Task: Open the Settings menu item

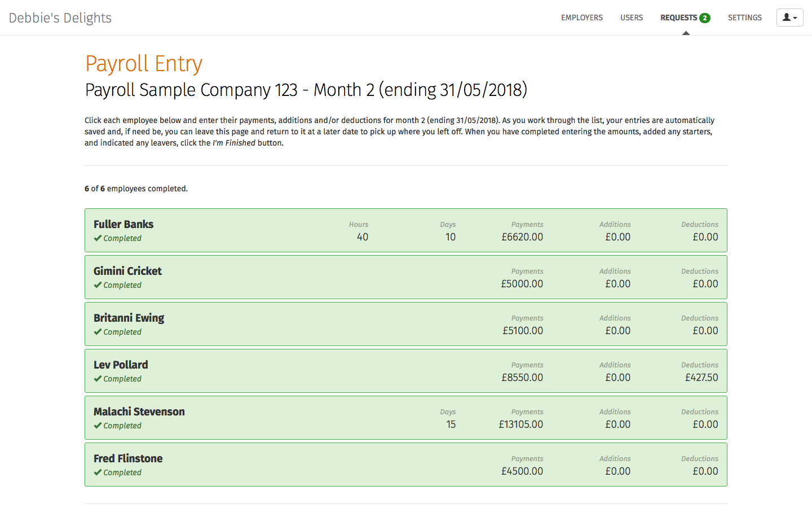Action: (744, 18)
